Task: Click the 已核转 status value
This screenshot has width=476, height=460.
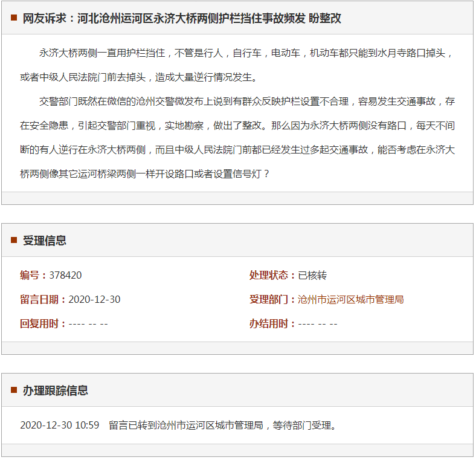Action: (312, 275)
